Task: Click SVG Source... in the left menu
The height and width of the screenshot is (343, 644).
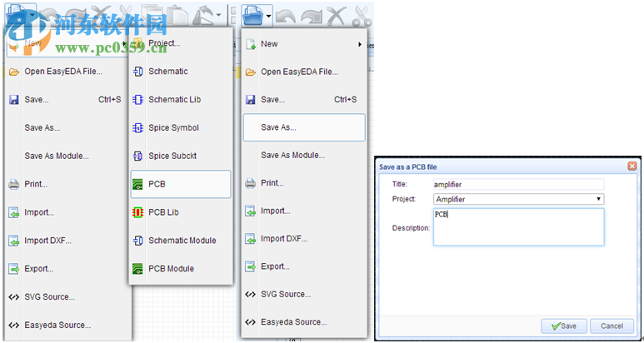Action: click(67, 297)
